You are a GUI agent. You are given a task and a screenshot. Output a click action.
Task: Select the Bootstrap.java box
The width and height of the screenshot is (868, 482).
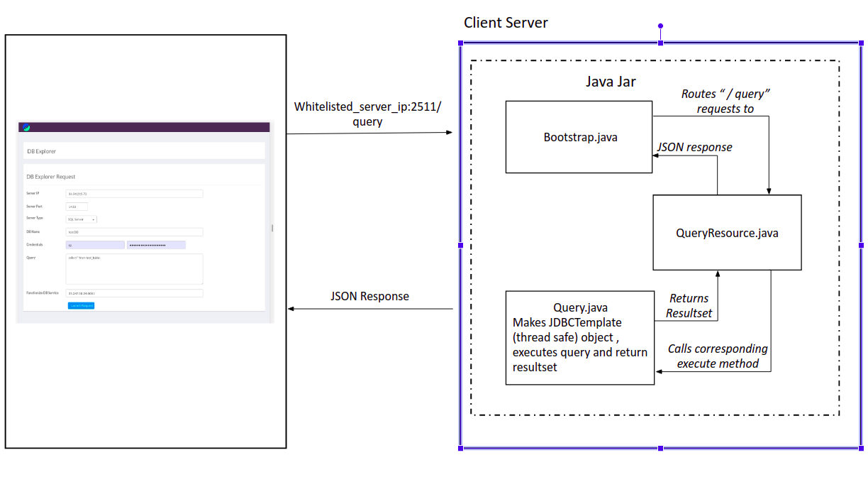pos(579,137)
